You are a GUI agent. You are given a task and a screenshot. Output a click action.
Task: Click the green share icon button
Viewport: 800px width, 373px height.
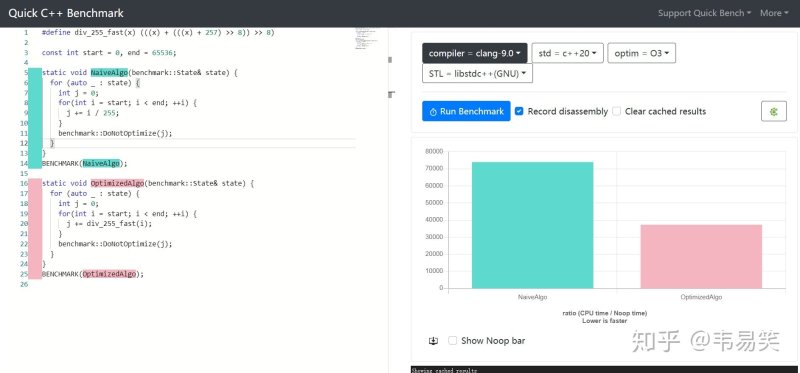point(773,111)
